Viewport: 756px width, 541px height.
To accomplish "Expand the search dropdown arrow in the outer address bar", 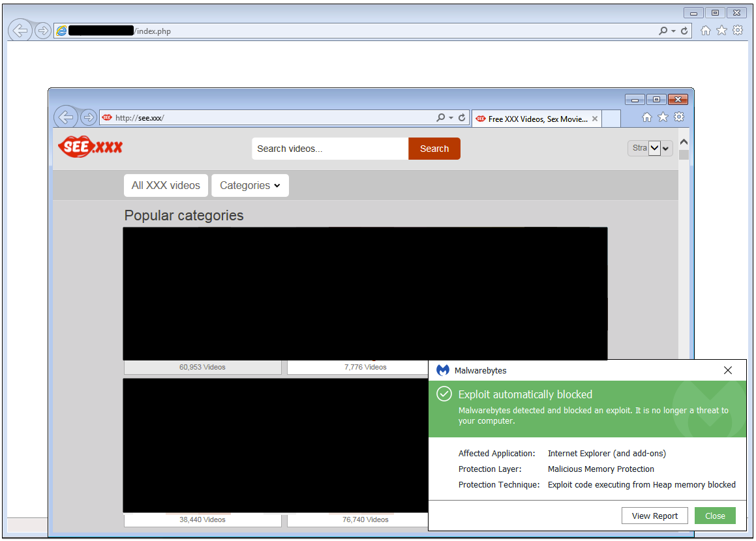I will (x=673, y=31).
